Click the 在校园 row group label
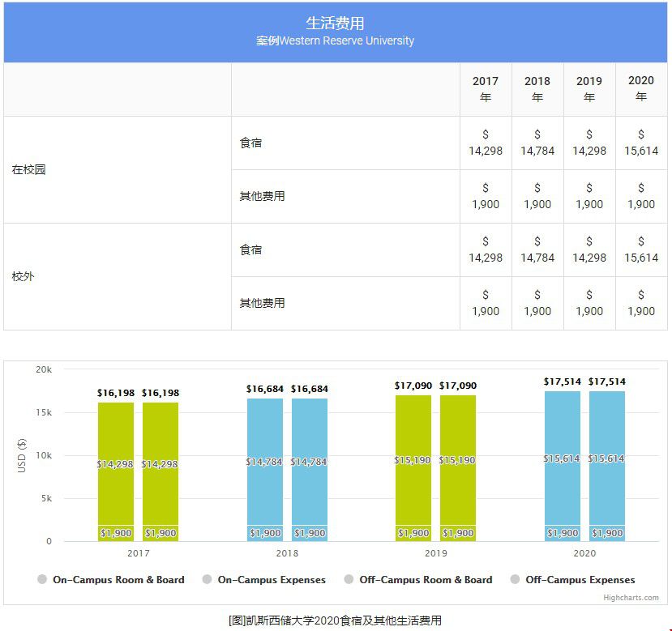The width and height of the screenshot is (672, 631). pos(28,169)
